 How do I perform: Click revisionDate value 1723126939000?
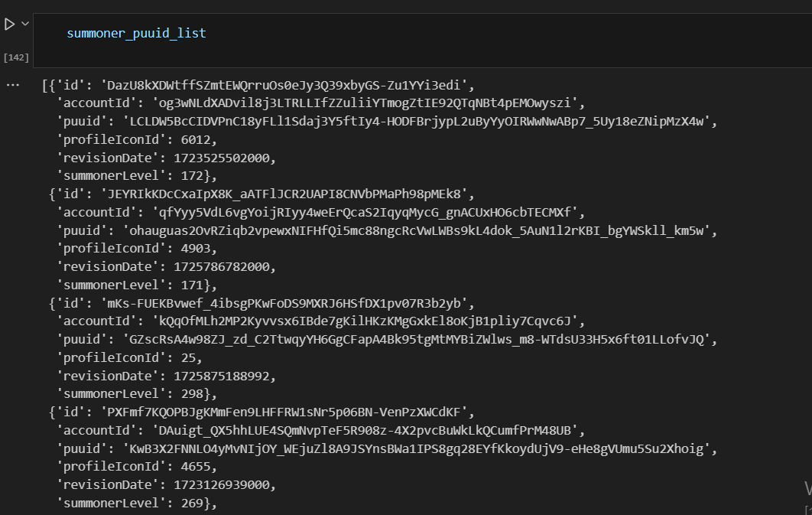[221, 484]
